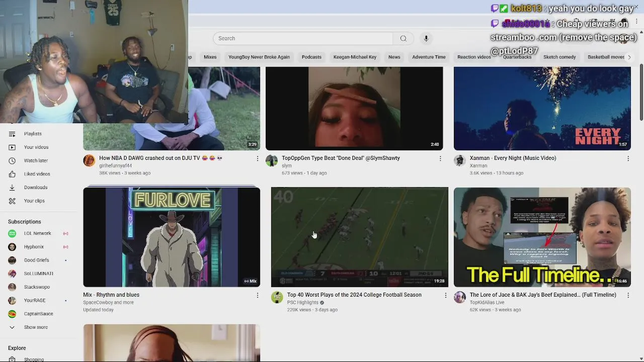Screen dimensions: 644x362
Task: Click the search magnifier button
Action: coord(403,39)
